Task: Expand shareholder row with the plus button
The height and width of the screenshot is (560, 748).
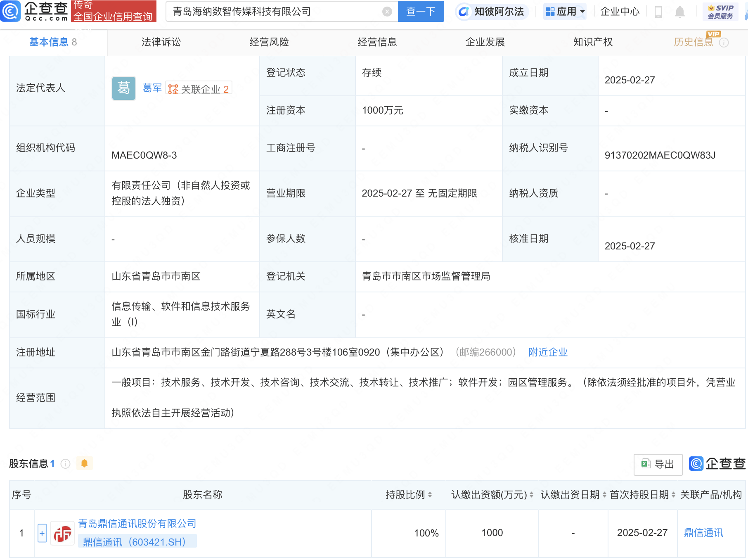Action: pos(42,533)
